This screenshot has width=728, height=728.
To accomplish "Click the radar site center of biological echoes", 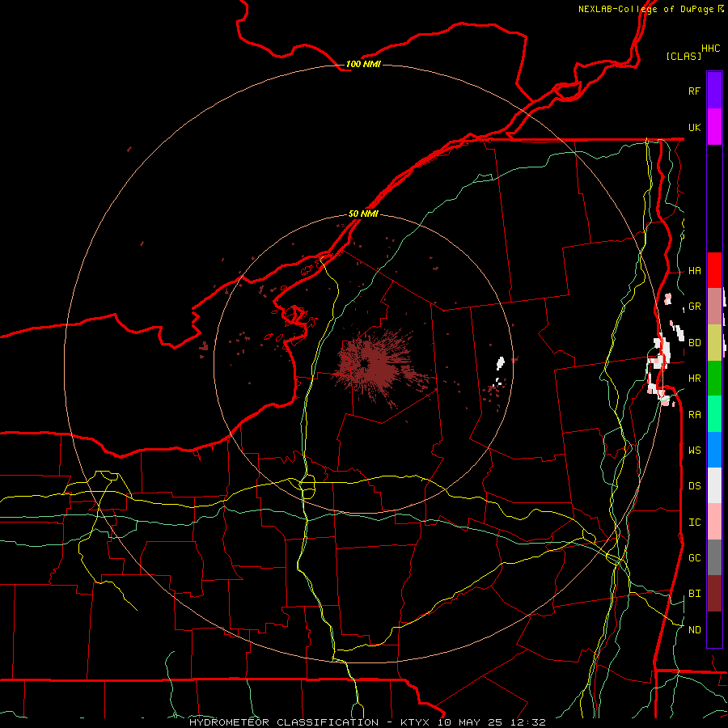I will pyautogui.click(x=363, y=364).
